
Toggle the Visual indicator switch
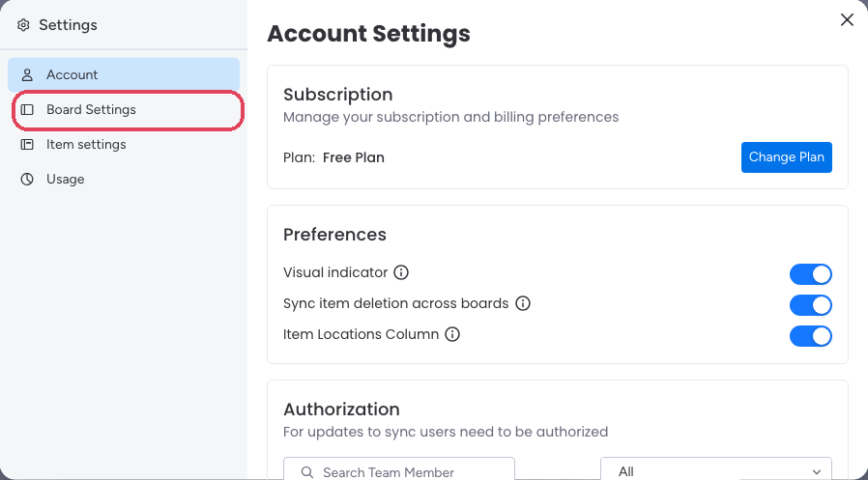point(810,274)
